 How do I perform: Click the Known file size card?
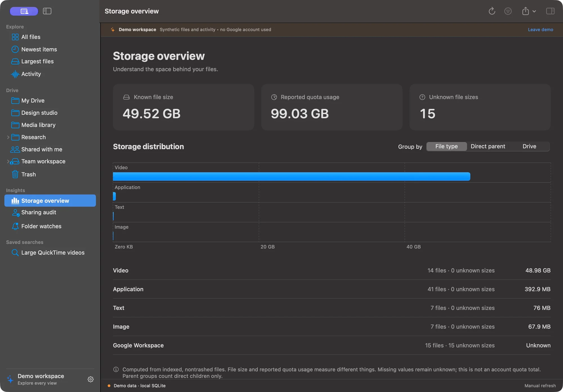(184, 107)
